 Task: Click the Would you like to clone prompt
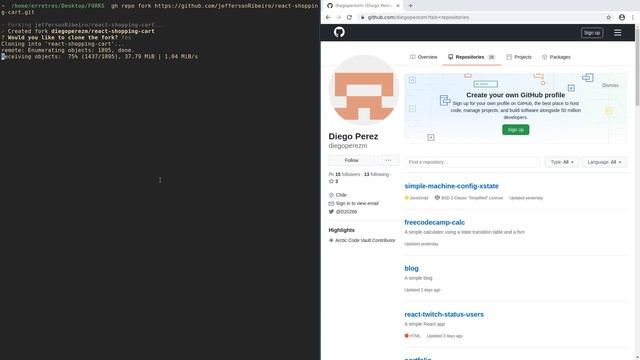pos(66,38)
